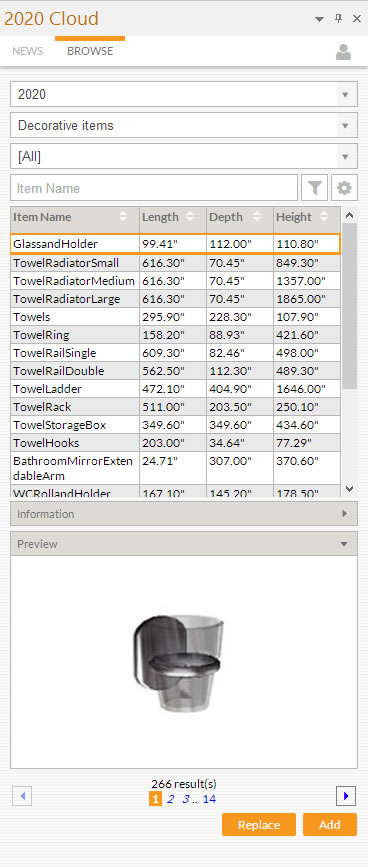Switch to the NEWS tab

[28, 51]
